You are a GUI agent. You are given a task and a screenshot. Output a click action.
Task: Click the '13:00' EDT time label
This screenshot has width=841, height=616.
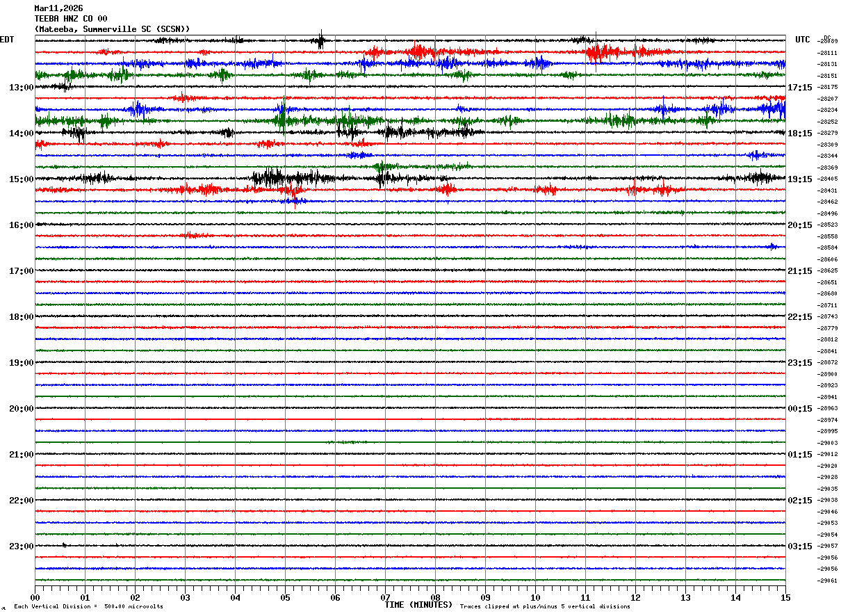click(x=22, y=88)
